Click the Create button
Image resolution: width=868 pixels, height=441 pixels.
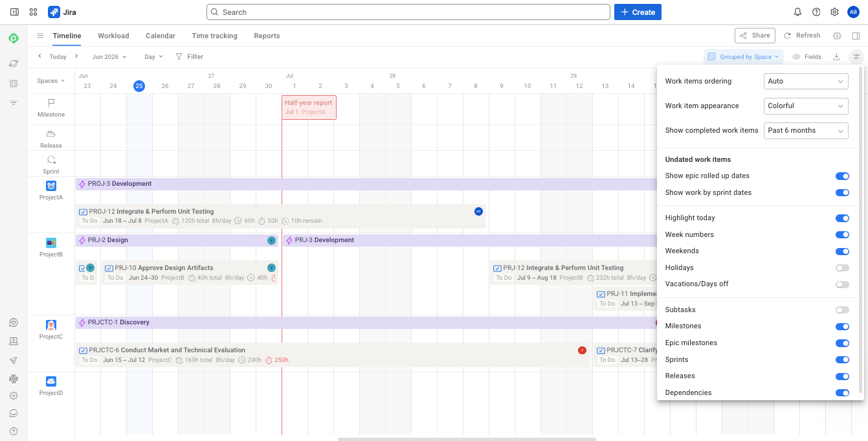point(638,12)
